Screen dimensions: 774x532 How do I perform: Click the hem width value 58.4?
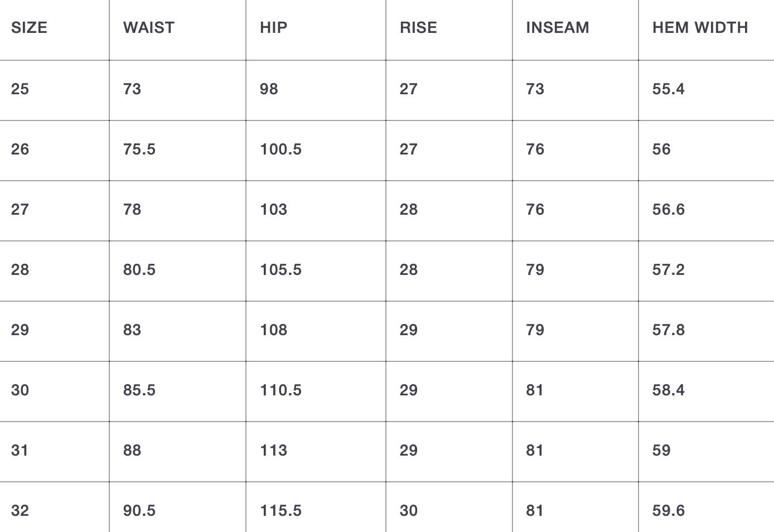[668, 390]
